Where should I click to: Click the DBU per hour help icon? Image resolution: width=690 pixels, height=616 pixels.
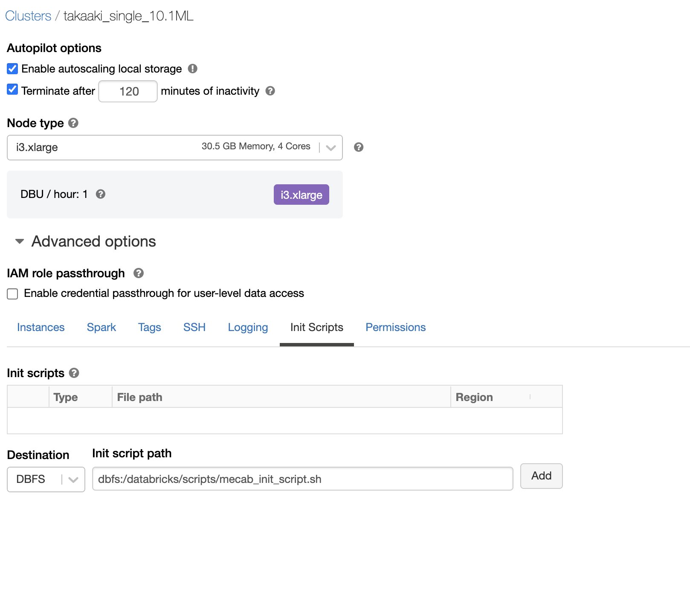coord(101,194)
